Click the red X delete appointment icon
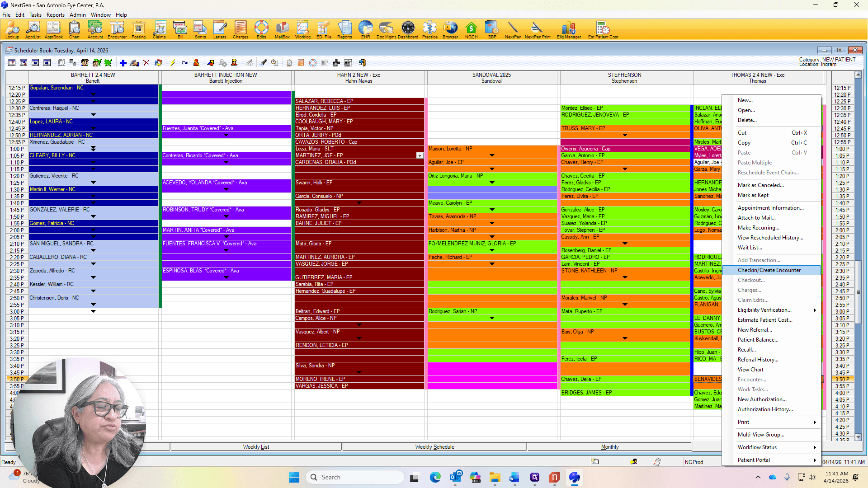The height and width of the screenshot is (488, 868). pyautogui.click(x=146, y=63)
